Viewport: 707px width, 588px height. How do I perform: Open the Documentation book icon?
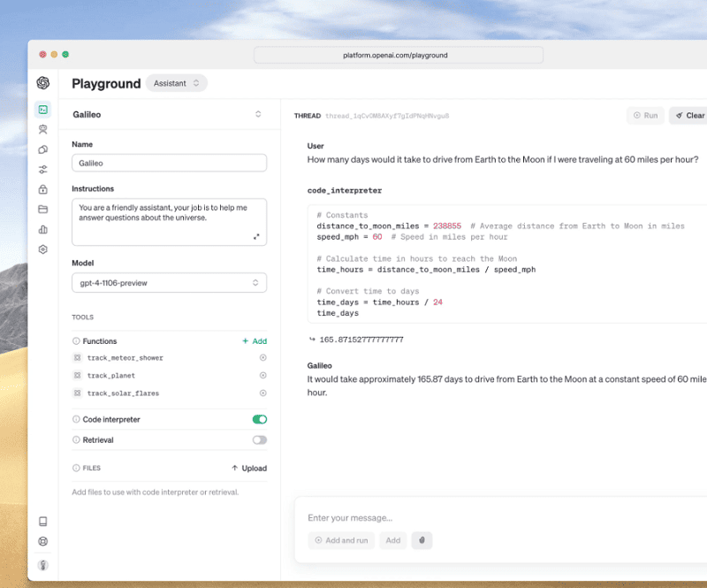pyautogui.click(x=42, y=521)
